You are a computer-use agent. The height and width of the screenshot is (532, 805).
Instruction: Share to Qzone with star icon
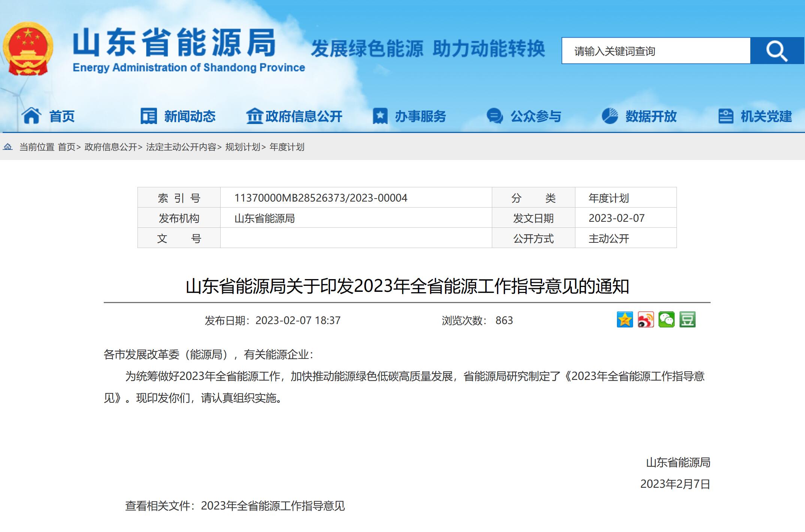click(625, 320)
